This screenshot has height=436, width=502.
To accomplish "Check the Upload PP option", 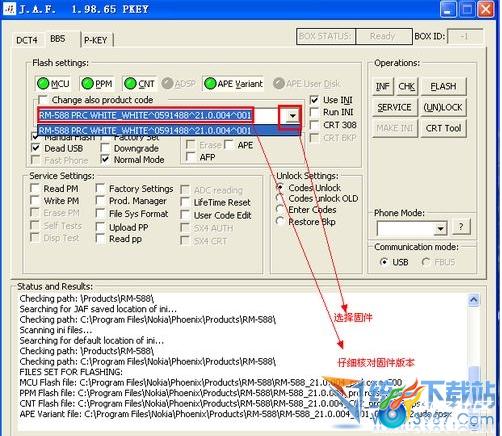I will coord(100,227).
